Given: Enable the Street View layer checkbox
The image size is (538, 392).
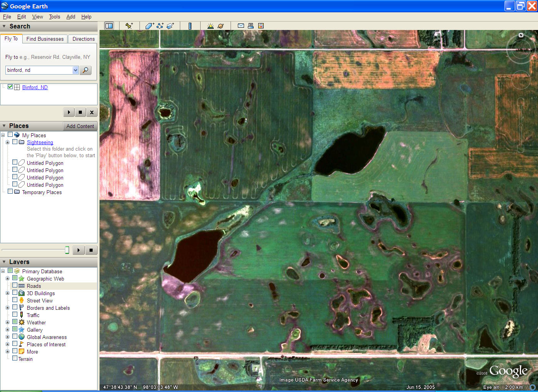Looking at the screenshot, I should 15,300.
